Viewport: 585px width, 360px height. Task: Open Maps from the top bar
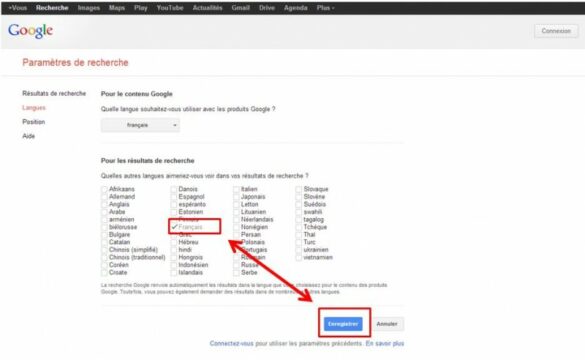pos(117,8)
